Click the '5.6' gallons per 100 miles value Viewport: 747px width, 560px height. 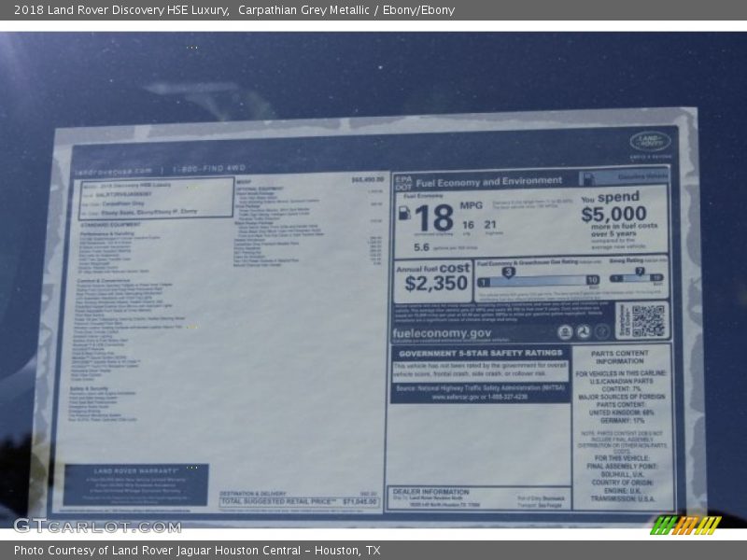421,247
